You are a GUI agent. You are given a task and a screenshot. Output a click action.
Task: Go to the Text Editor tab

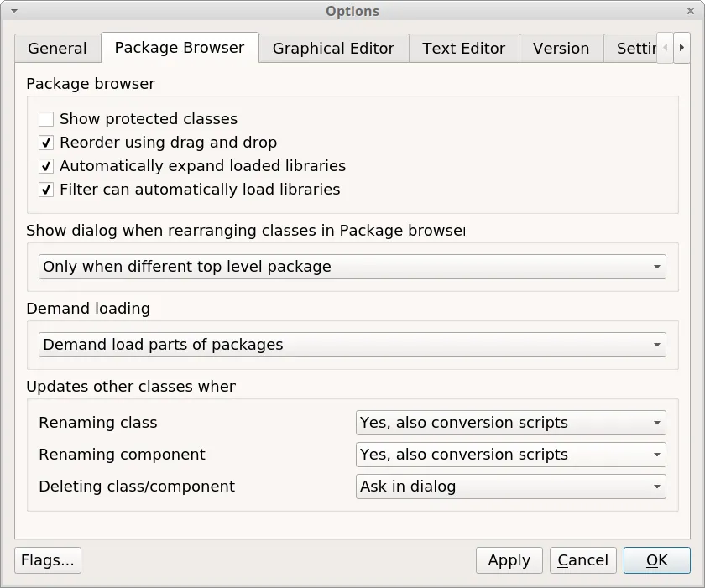point(464,49)
